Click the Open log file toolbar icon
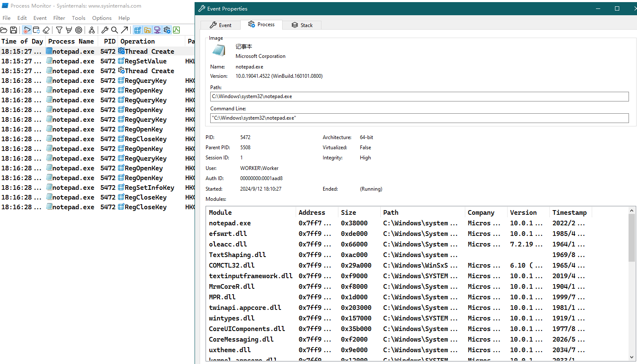637x364 pixels. (x=4, y=30)
